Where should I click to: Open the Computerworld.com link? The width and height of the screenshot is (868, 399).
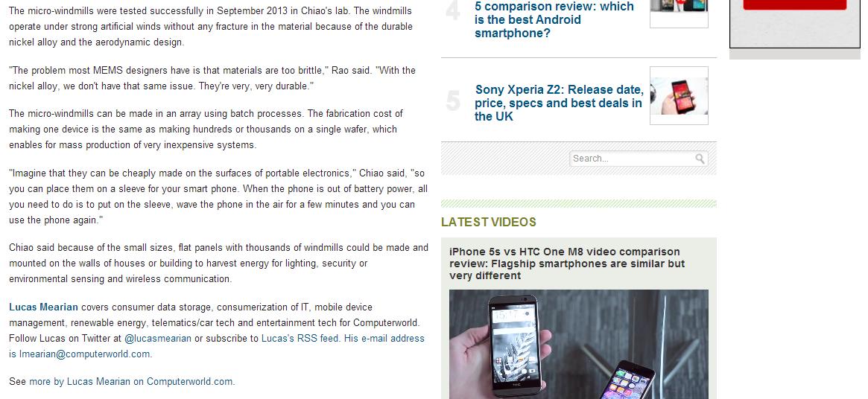190,381
